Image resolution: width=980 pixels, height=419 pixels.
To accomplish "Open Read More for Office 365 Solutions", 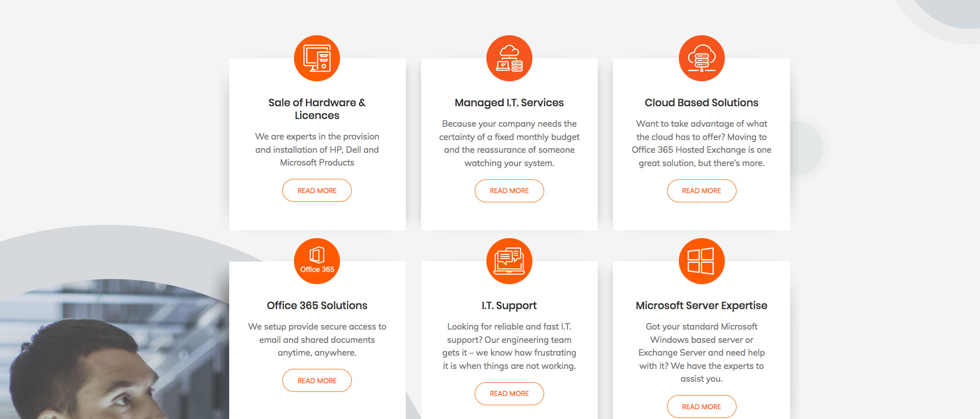I will coord(317,381).
